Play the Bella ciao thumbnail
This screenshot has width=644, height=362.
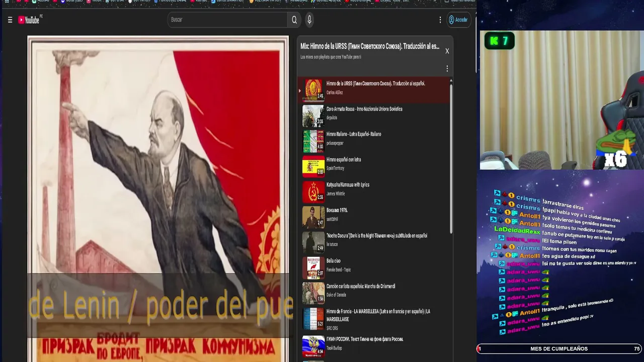(313, 267)
